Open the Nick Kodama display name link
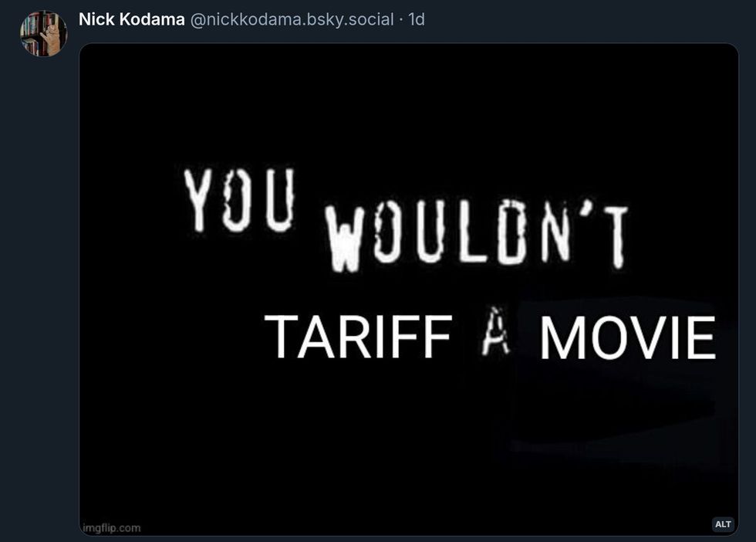 point(132,19)
